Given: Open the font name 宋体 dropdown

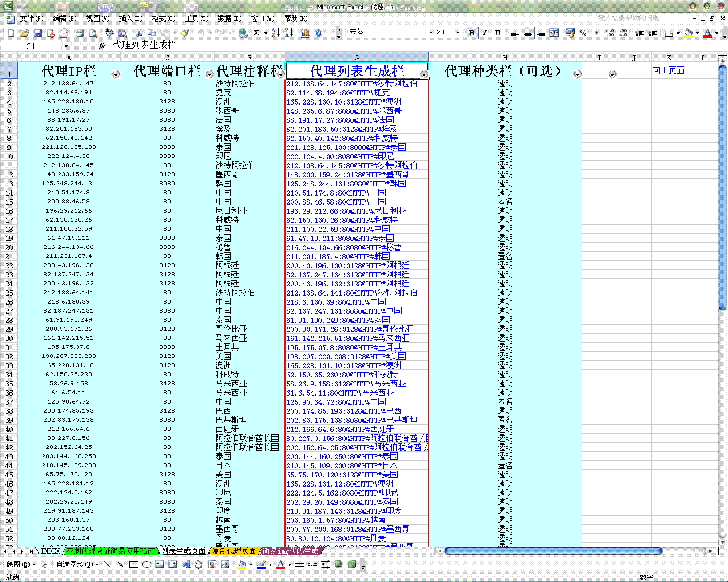Looking at the screenshot, I should [x=431, y=33].
